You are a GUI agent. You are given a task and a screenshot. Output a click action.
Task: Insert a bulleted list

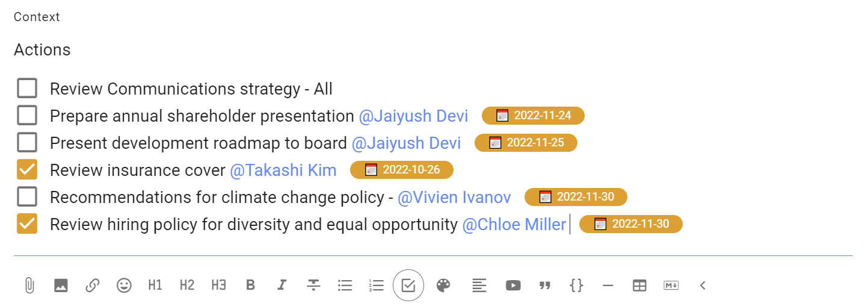[345, 286]
